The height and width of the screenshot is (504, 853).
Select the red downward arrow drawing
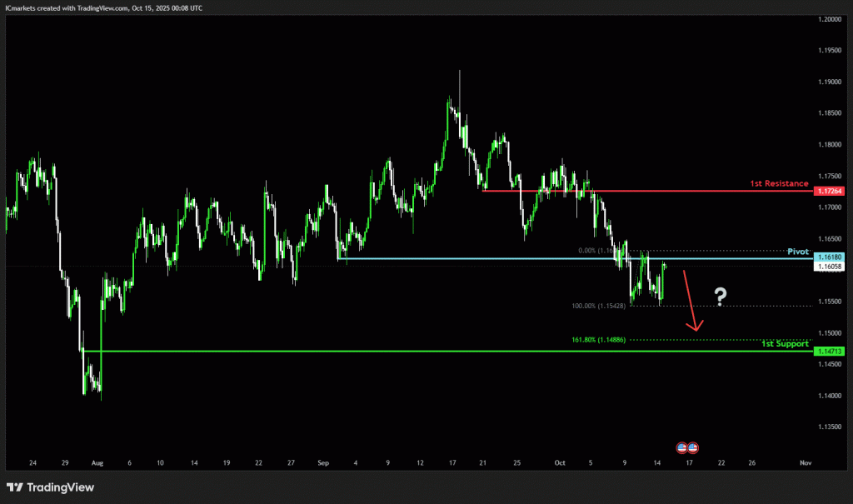(691, 301)
